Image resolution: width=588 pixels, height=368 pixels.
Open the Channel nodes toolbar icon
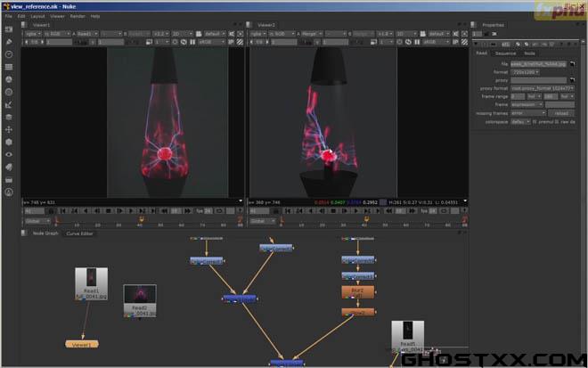tap(9, 67)
